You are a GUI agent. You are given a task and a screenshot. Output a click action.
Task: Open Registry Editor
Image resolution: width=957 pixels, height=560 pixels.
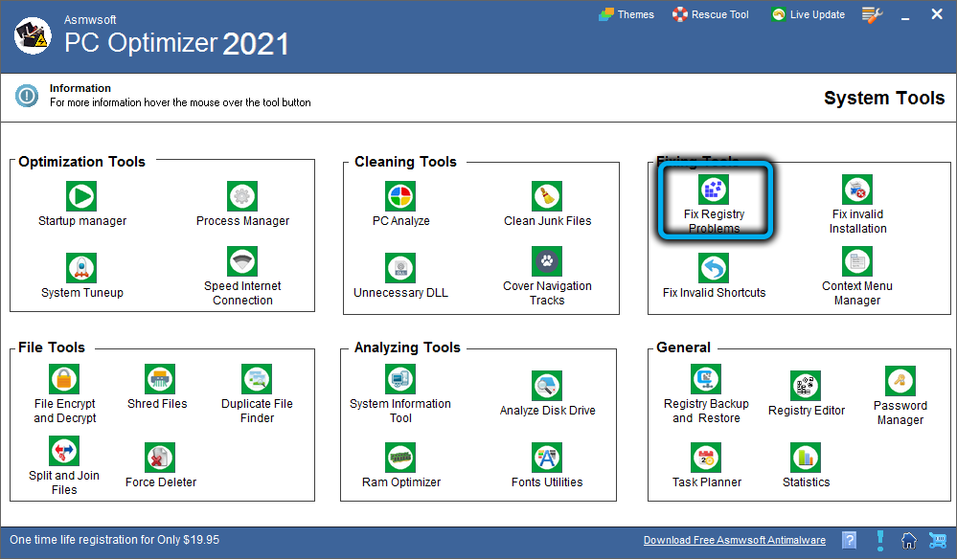click(x=806, y=386)
